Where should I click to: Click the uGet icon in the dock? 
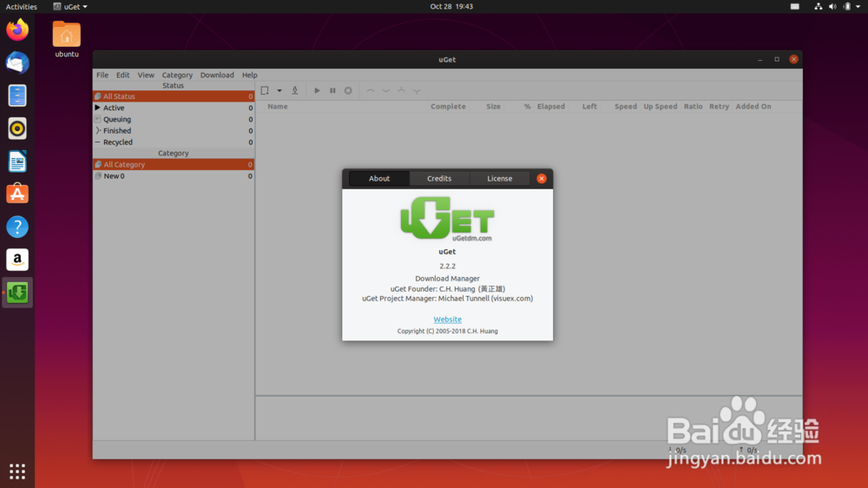[x=17, y=293]
